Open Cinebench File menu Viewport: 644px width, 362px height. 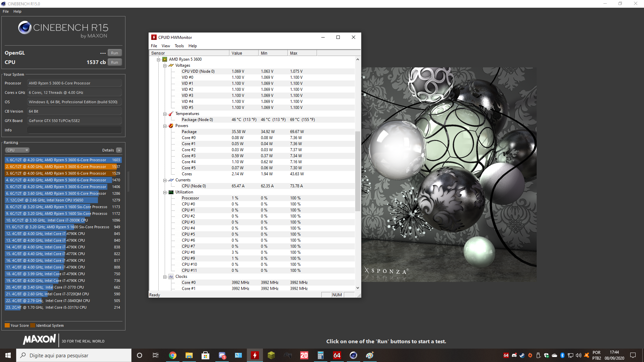tap(6, 11)
